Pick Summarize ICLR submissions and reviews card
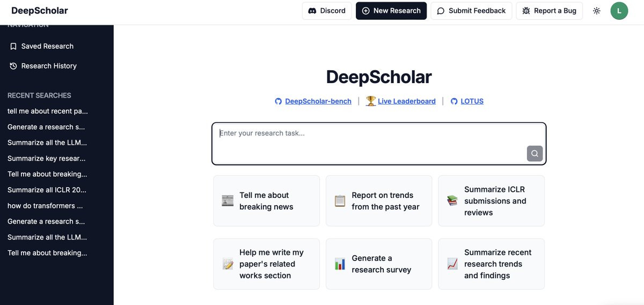This screenshot has height=305, width=644. tap(491, 201)
